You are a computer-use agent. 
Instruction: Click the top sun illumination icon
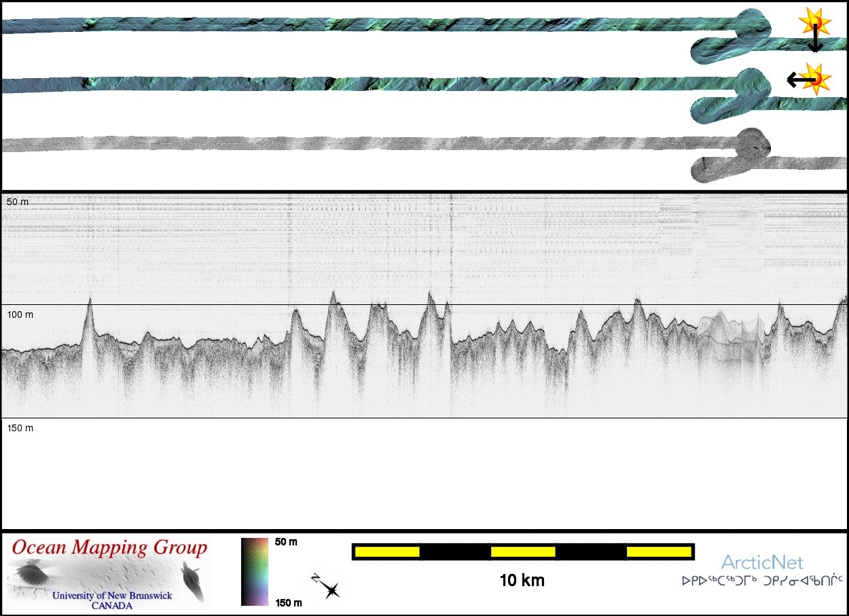(814, 24)
